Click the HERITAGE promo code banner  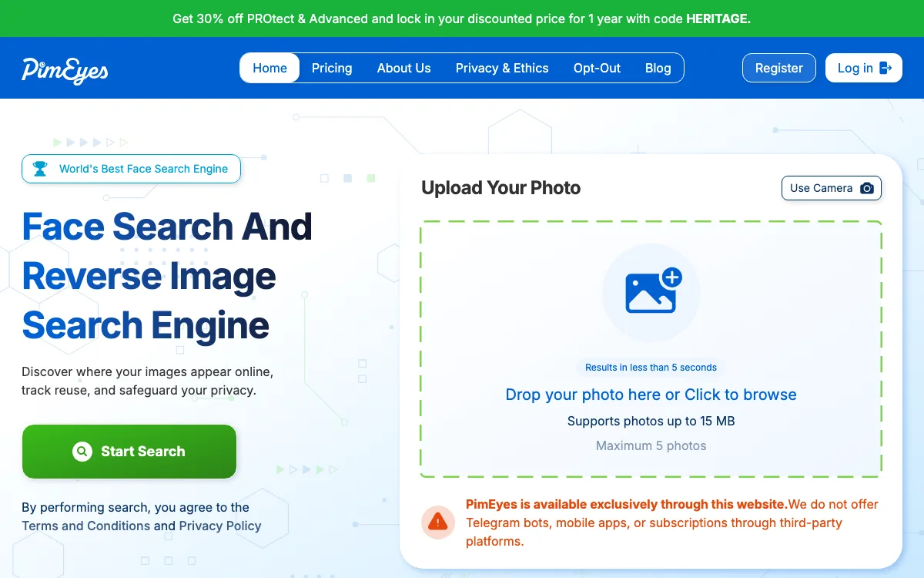click(x=462, y=18)
